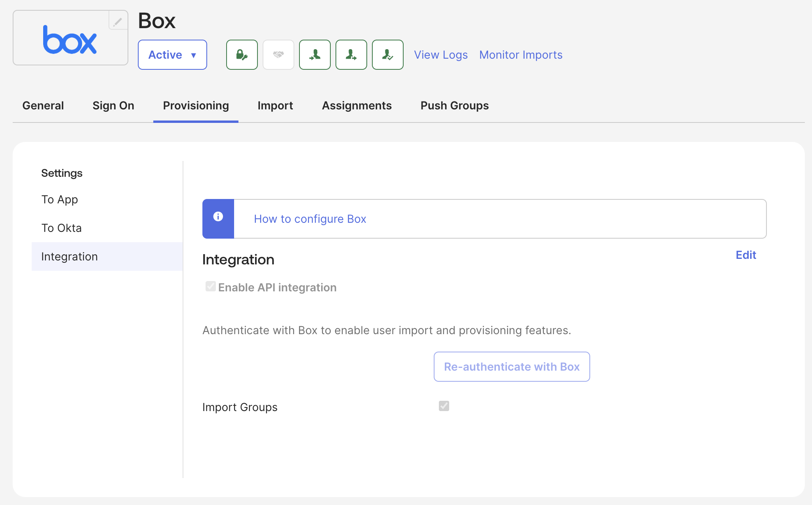Image resolution: width=812 pixels, height=505 pixels.
Task: Open the Sign On tab
Action: [x=113, y=105]
